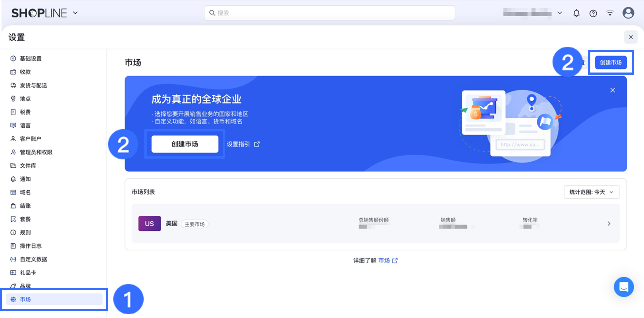Click the SHOPLINE logo
This screenshot has width=644, height=318.
[39, 13]
